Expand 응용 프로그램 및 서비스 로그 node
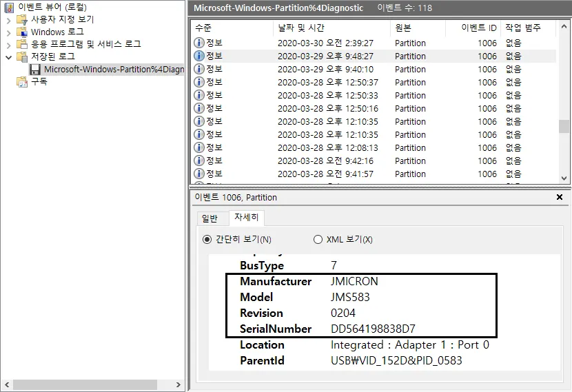This screenshot has height=392, width=572. [x=8, y=45]
